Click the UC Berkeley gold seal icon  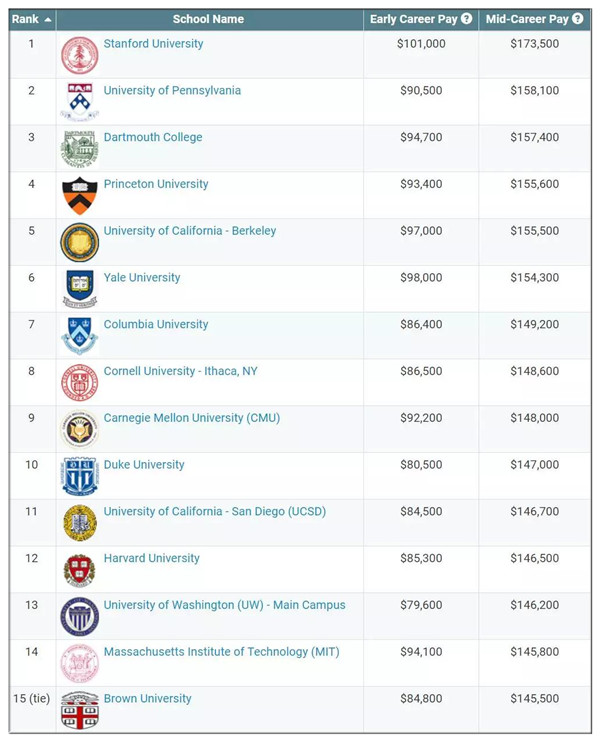pos(79,242)
